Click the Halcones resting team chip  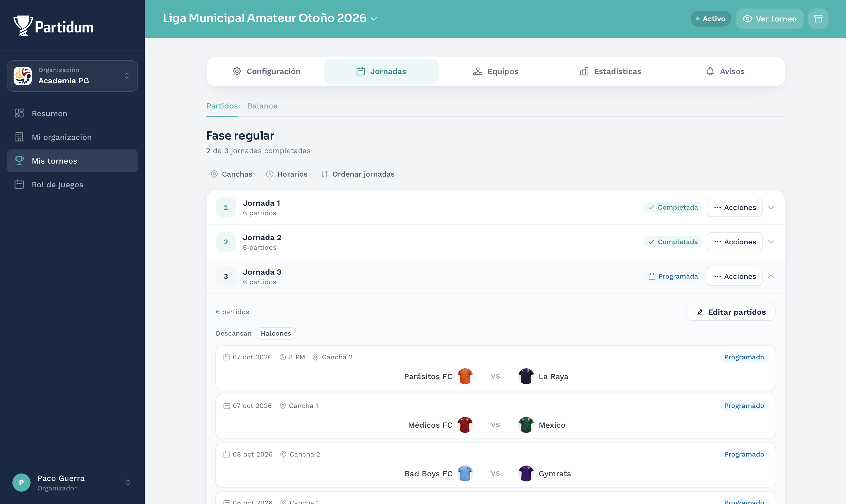[x=276, y=334]
